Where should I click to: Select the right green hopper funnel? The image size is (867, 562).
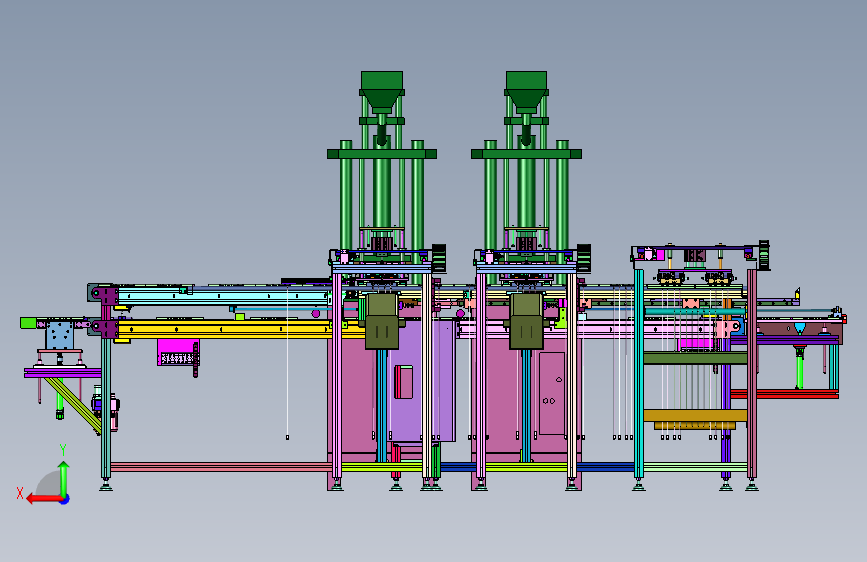pos(526,92)
